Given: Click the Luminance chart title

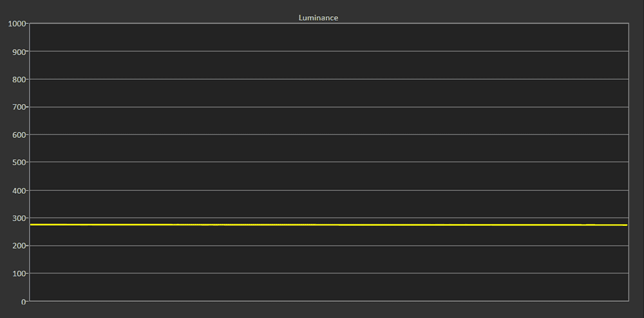Looking at the screenshot, I should pyautogui.click(x=318, y=18).
